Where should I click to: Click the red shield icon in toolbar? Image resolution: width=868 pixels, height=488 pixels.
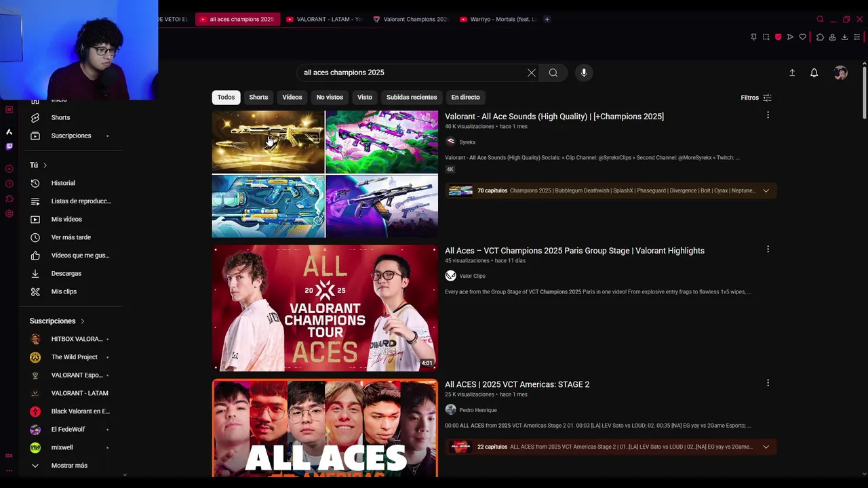click(778, 37)
